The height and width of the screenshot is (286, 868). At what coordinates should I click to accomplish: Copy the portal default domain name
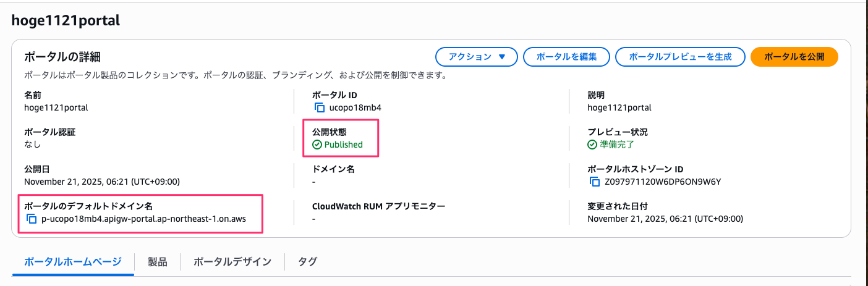32,219
